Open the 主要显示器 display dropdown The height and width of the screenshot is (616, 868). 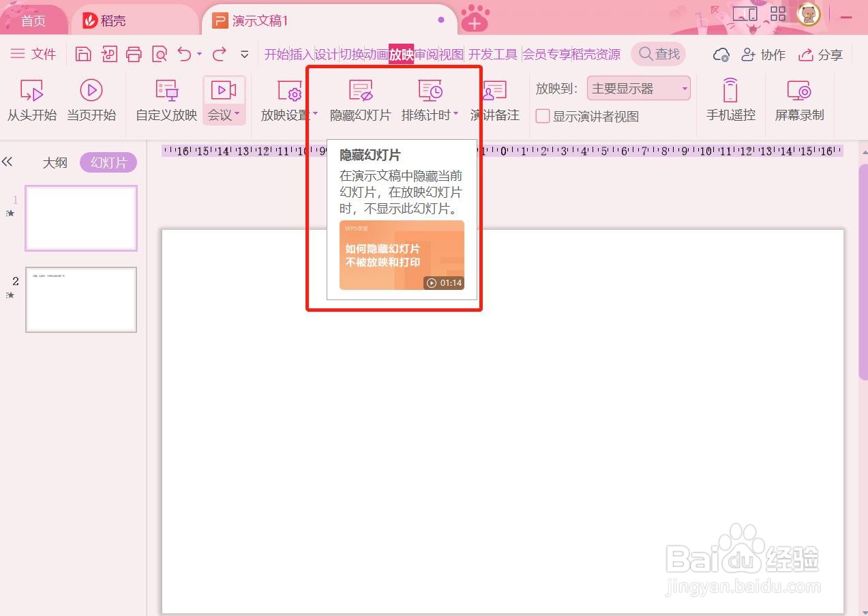[x=639, y=89]
